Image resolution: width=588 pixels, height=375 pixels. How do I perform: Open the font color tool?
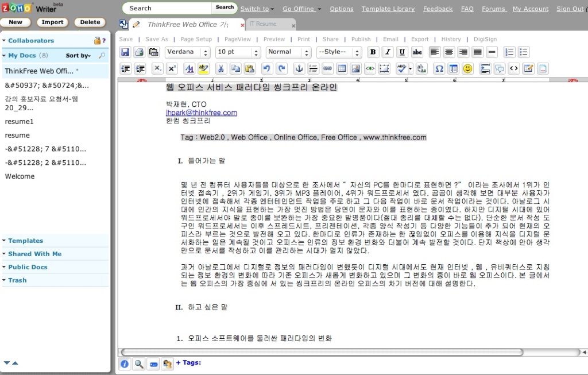189,68
